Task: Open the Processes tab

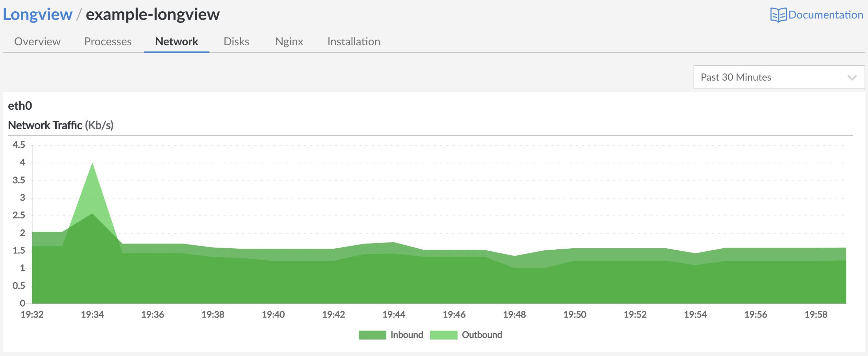Action: click(x=107, y=41)
